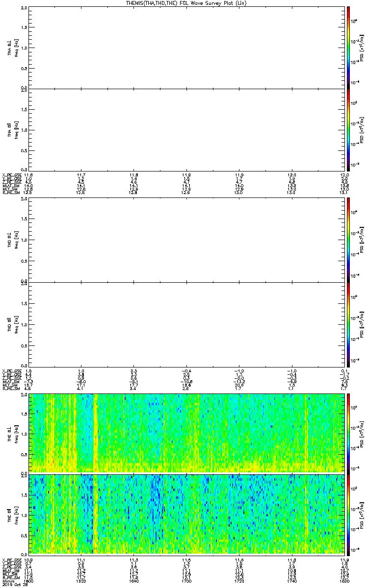Click the empty THA B|| spectrogram panel
The image size is (368, 588).
[186, 129]
